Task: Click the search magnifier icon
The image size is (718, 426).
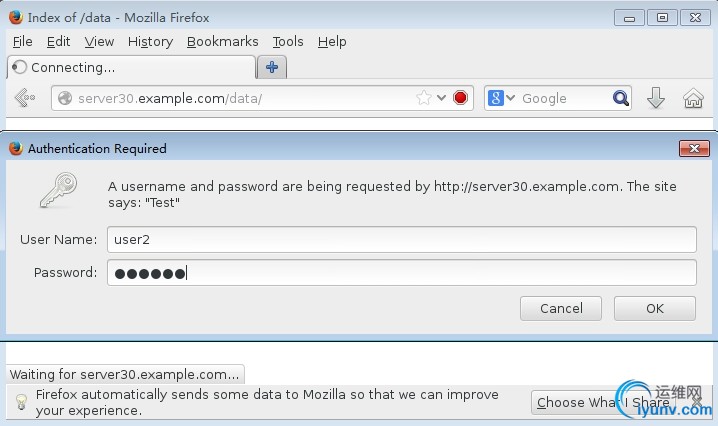Action: (x=621, y=98)
